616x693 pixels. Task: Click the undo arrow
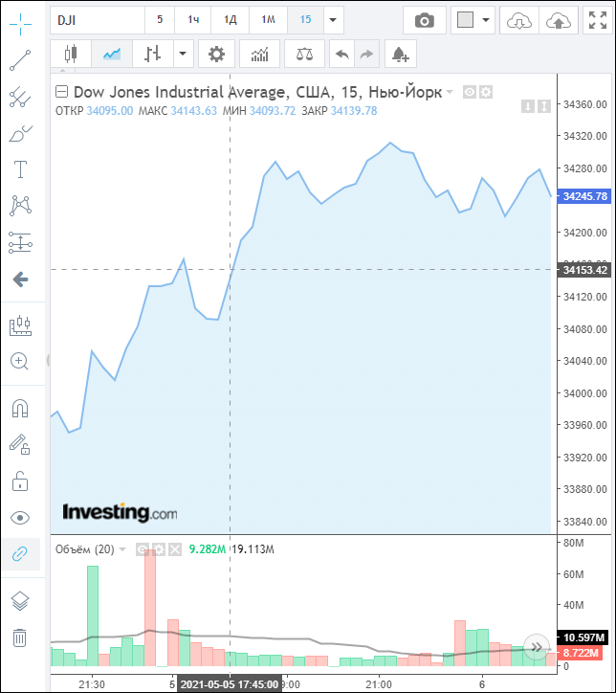pos(342,54)
